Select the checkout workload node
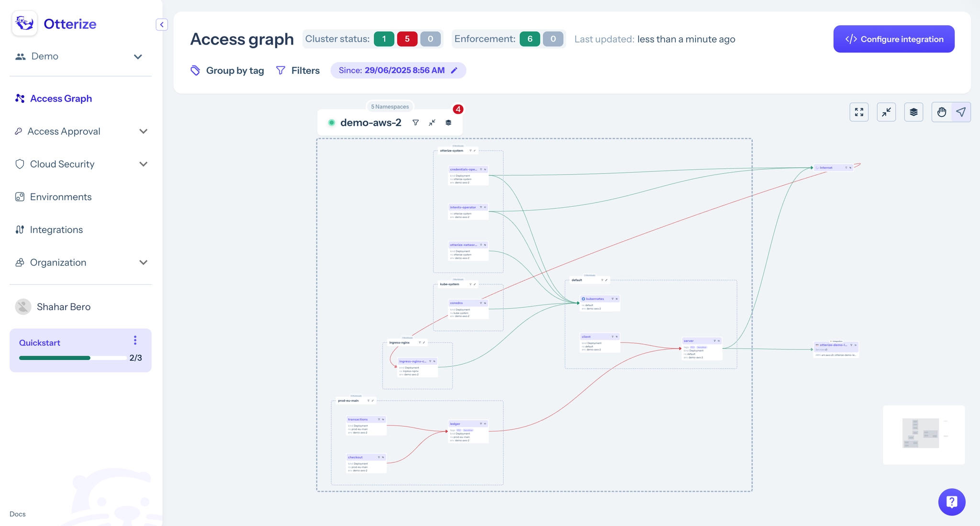 366,464
